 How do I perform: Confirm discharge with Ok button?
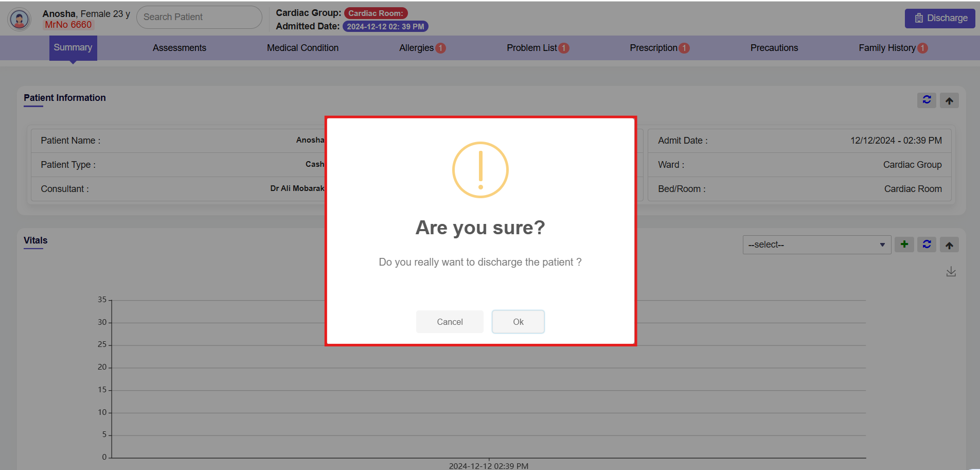point(518,322)
